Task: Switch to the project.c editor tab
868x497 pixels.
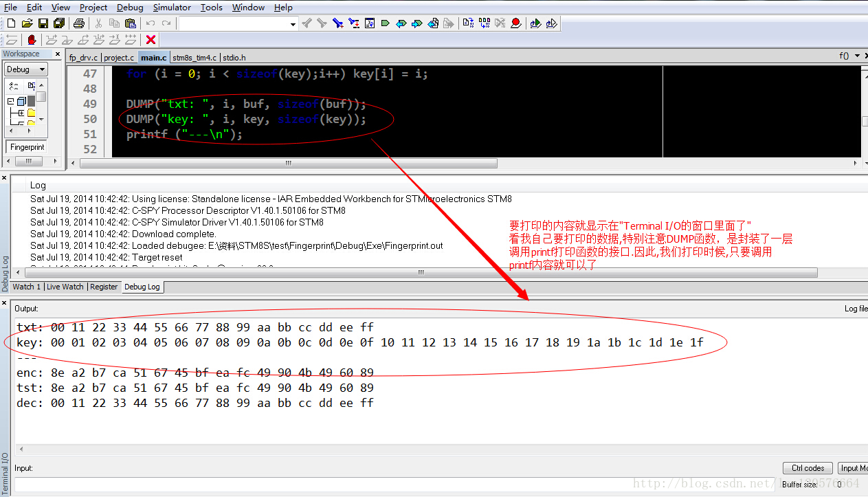Action: pyautogui.click(x=120, y=58)
